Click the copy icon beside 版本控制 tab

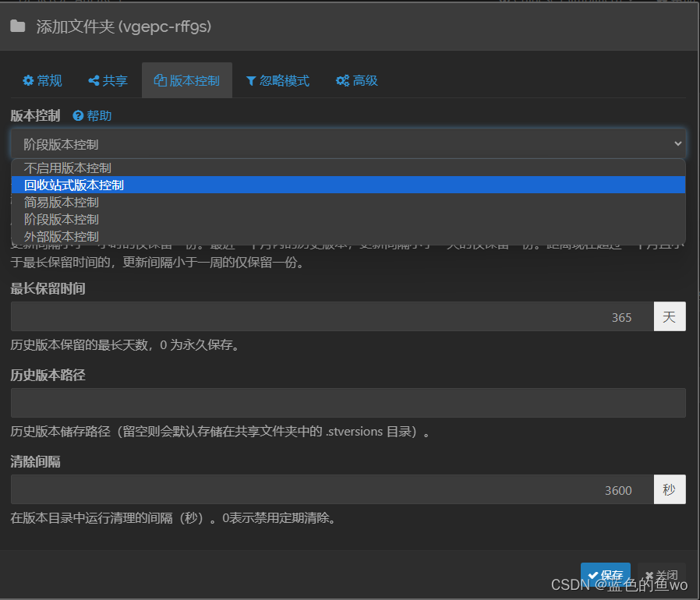(161, 80)
